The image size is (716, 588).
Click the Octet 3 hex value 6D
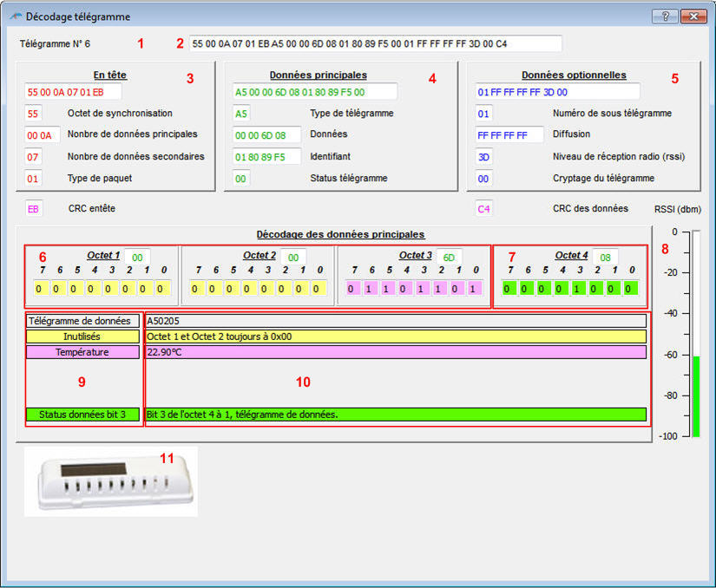[449, 258]
